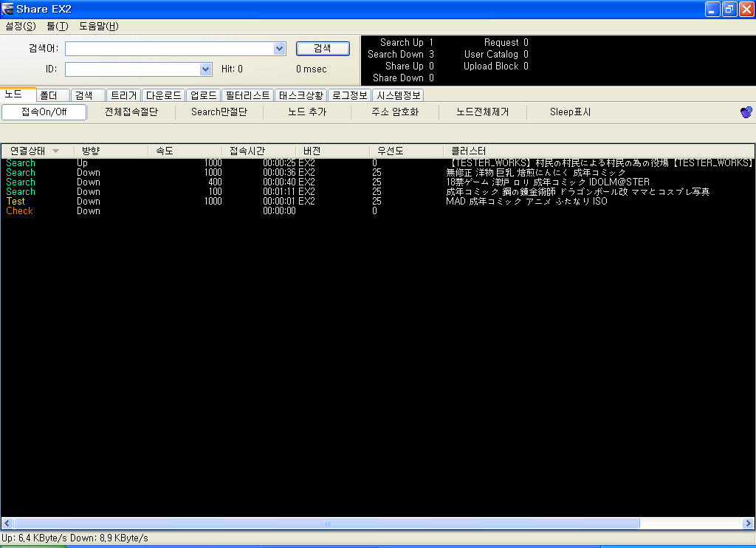The height and width of the screenshot is (548, 756).
Task: Switch to the 트리거 tab
Action: (x=124, y=95)
